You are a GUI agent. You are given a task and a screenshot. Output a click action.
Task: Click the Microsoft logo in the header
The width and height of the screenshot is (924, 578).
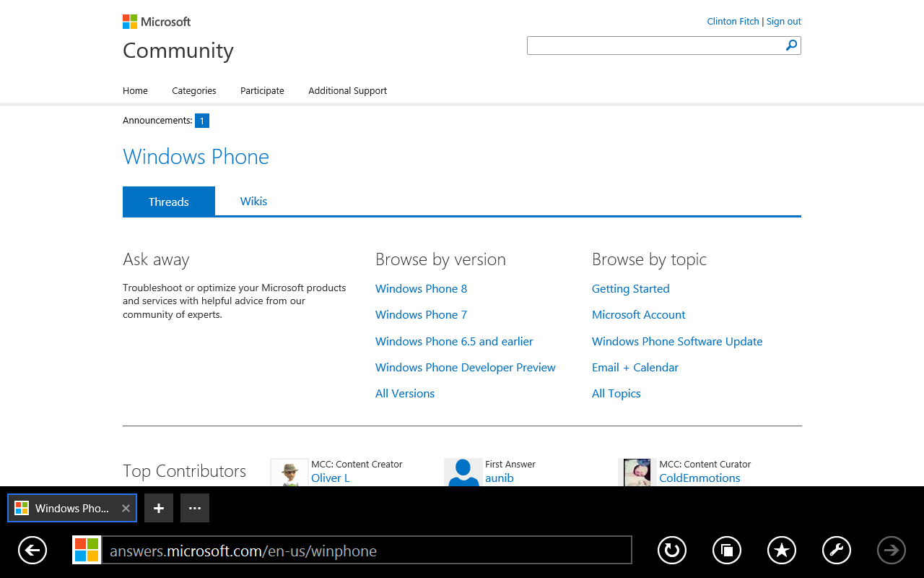[157, 22]
